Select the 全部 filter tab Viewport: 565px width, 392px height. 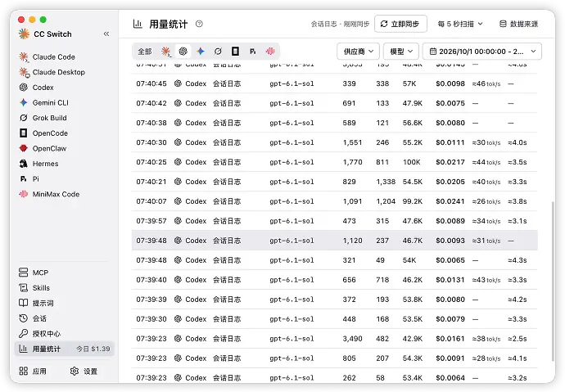145,52
